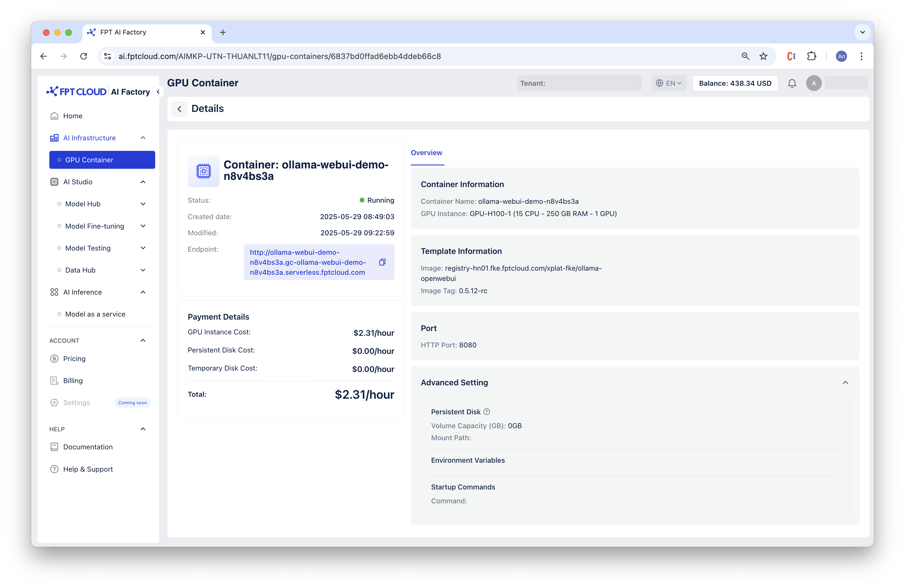This screenshot has height=588, width=905.
Task: Open the Billing page
Action: coord(73,381)
